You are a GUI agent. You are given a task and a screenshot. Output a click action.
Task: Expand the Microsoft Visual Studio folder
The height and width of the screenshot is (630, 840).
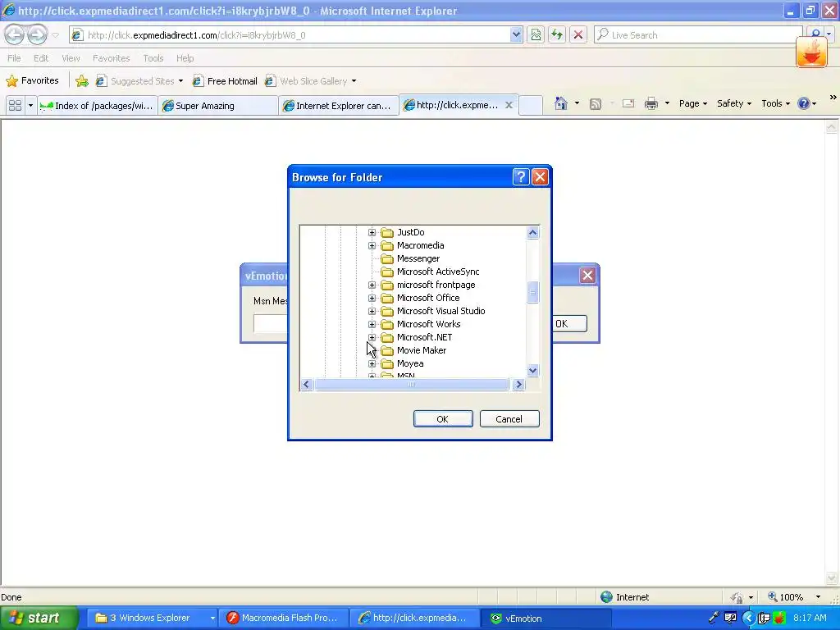click(372, 311)
